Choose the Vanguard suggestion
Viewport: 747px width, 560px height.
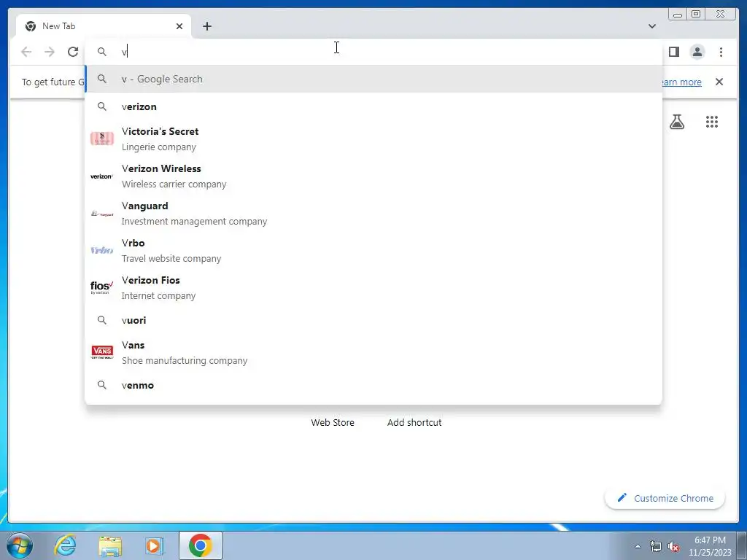(373, 213)
